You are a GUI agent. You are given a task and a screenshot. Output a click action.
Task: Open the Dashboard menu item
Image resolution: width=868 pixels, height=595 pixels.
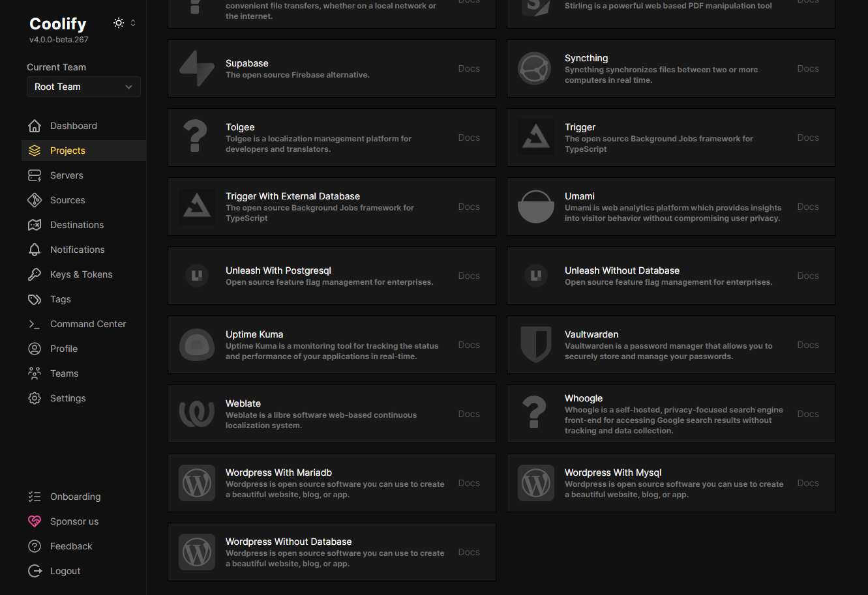click(x=83, y=126)
